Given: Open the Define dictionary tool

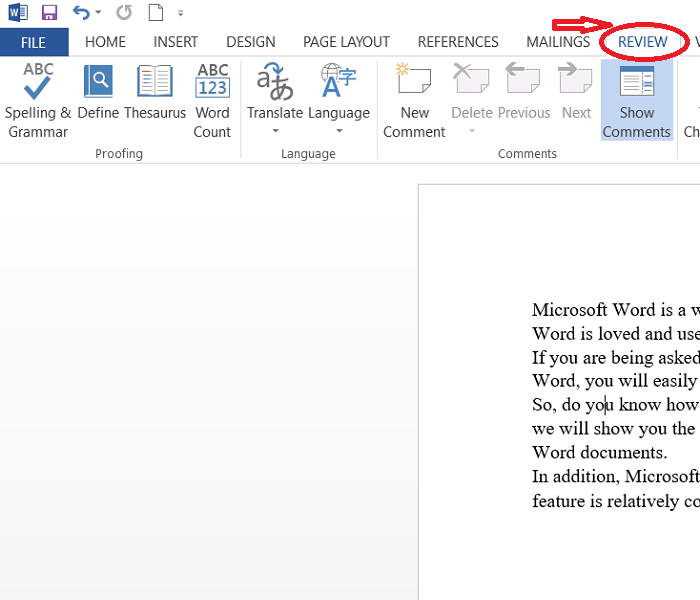Looking at the screenshot, I should coord(98,92).
